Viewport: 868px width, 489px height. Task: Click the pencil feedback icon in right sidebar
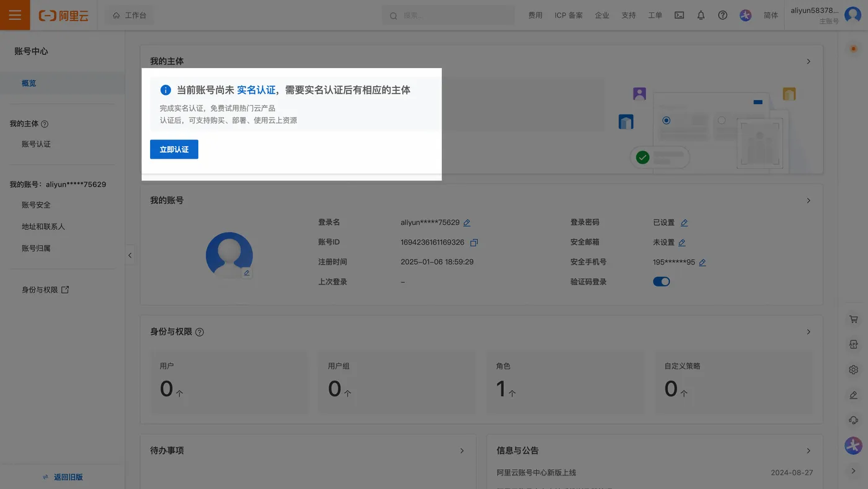coord(854,395)
